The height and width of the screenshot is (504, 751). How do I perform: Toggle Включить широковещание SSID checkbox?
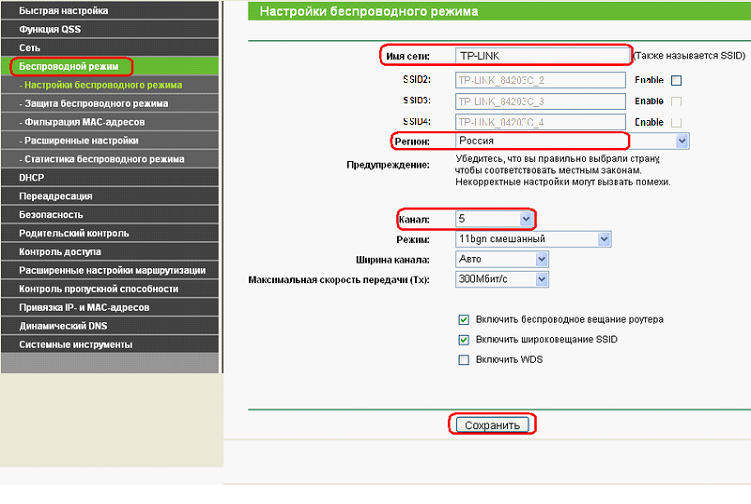(x=464, y=340)
